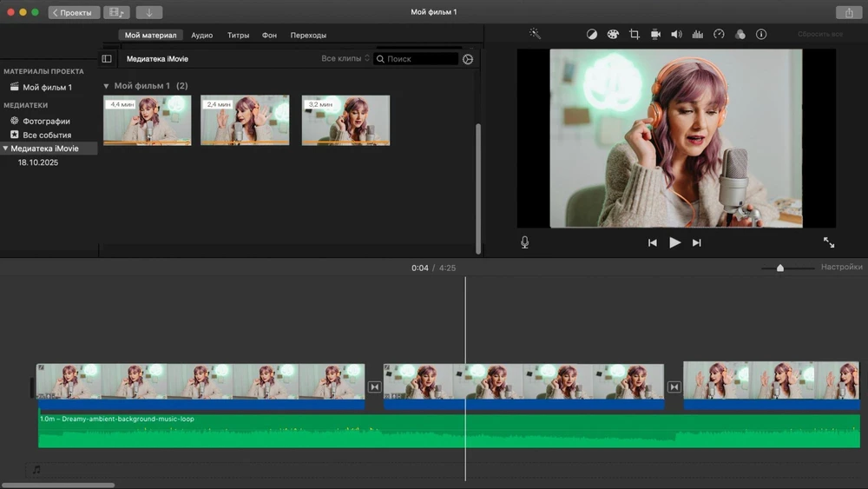
Task: Click transition between first and second clips
Action: [x=374, y=387]
